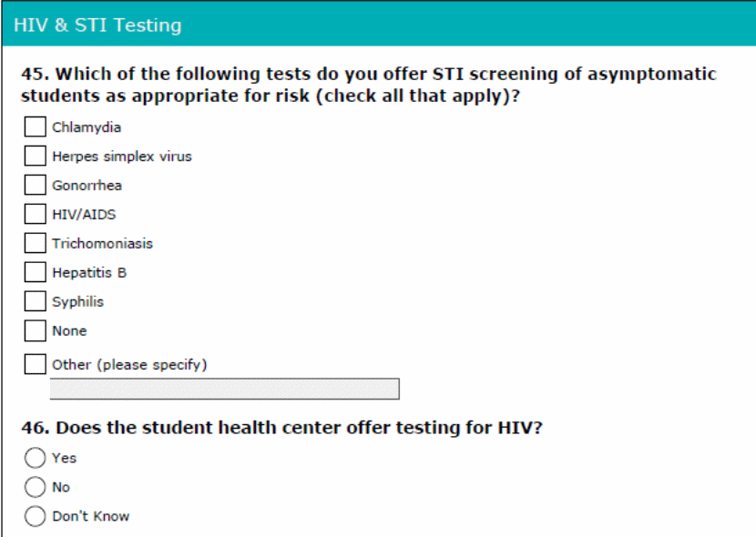This screenshot has width=756, height=537.
Task: Check the Trichomoniasis option box
Action: pyautogui.click(x=35, y=243)
